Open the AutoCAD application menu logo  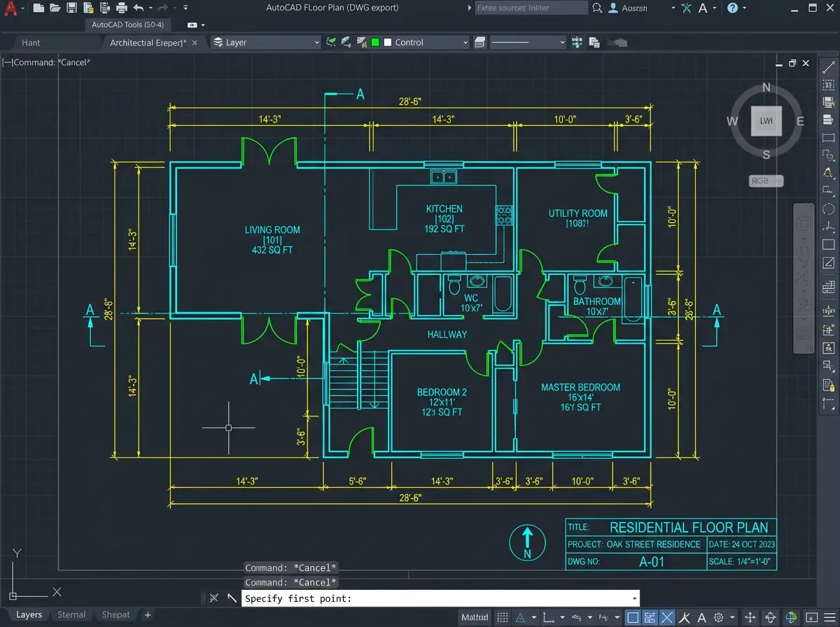(10, 8)
